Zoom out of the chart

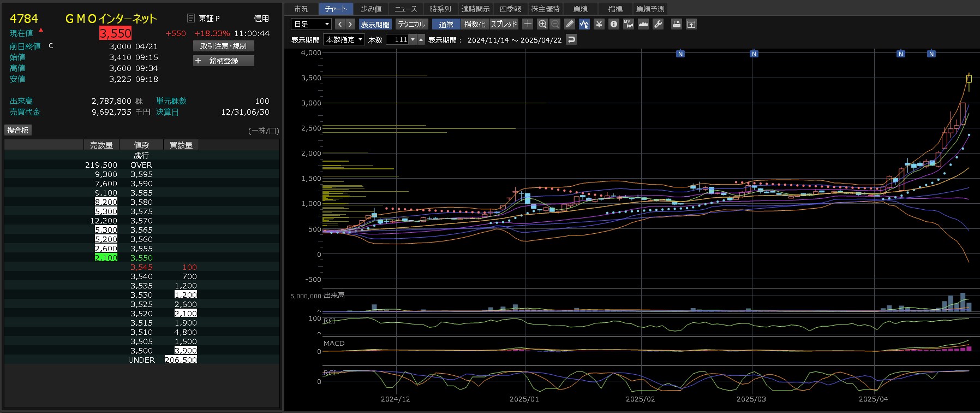click(x=555, y=24)
